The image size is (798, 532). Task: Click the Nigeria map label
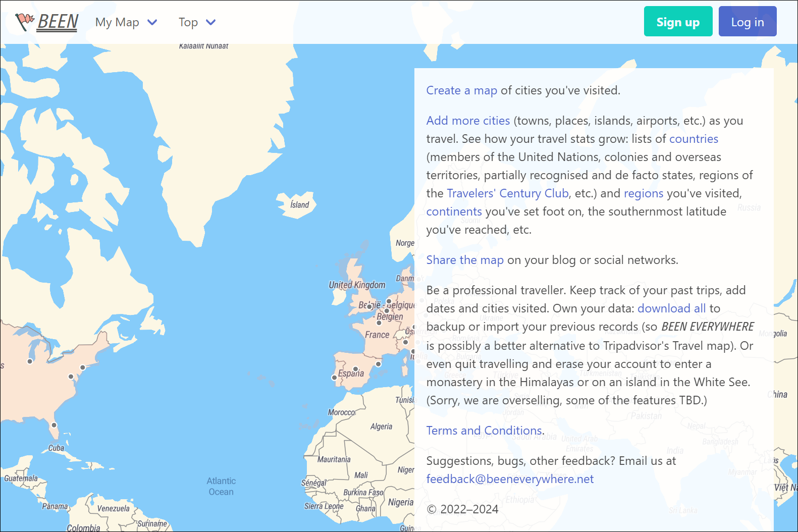(401, 502)
